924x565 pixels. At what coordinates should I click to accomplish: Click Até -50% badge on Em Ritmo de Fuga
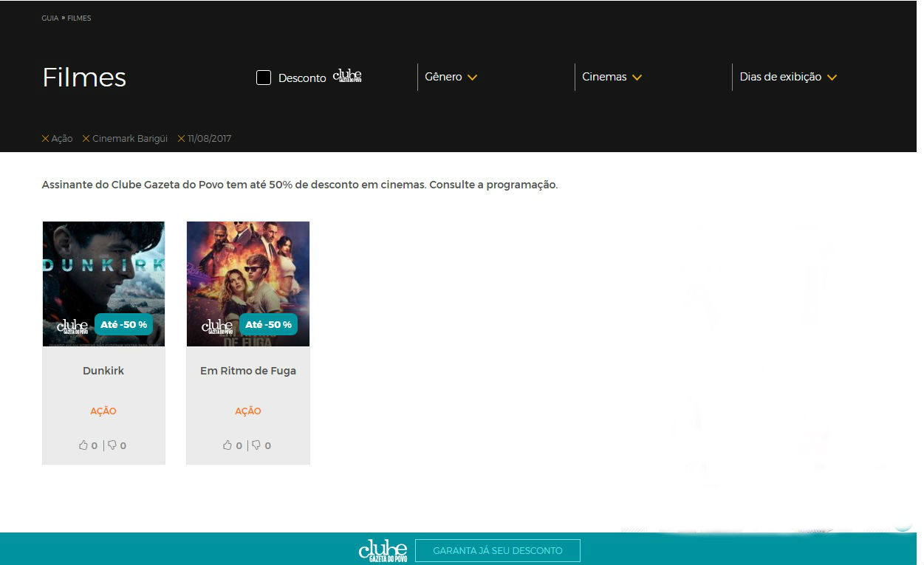point(268,324)
